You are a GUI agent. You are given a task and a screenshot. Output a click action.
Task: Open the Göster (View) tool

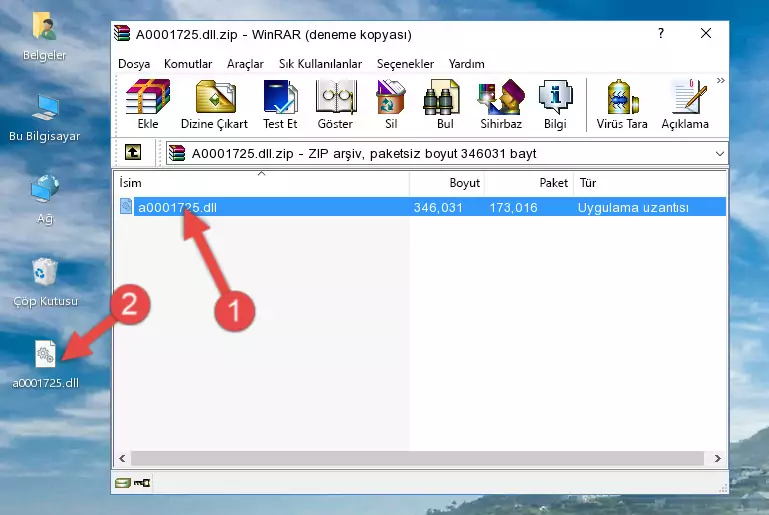(335, 104)
